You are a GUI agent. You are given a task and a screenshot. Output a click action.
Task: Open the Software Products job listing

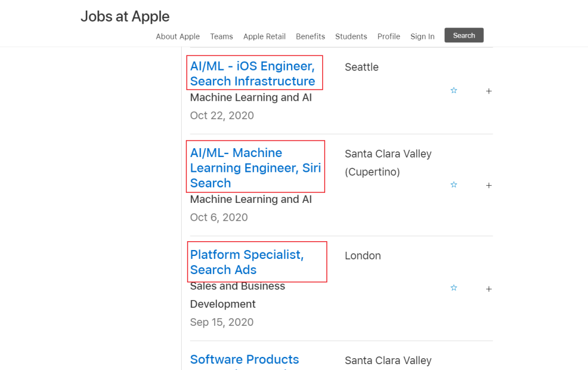coord(245,359)
